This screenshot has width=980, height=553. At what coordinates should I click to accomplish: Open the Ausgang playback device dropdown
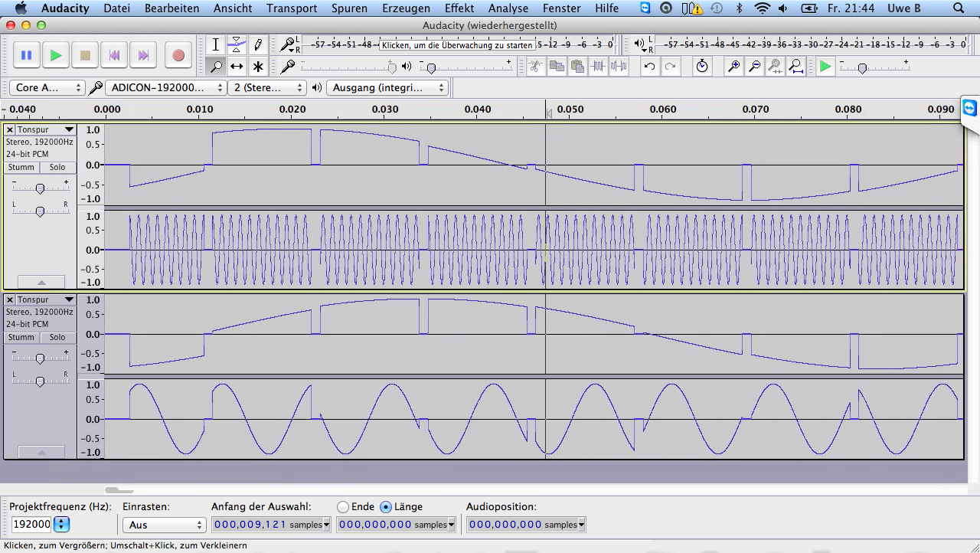387,88
